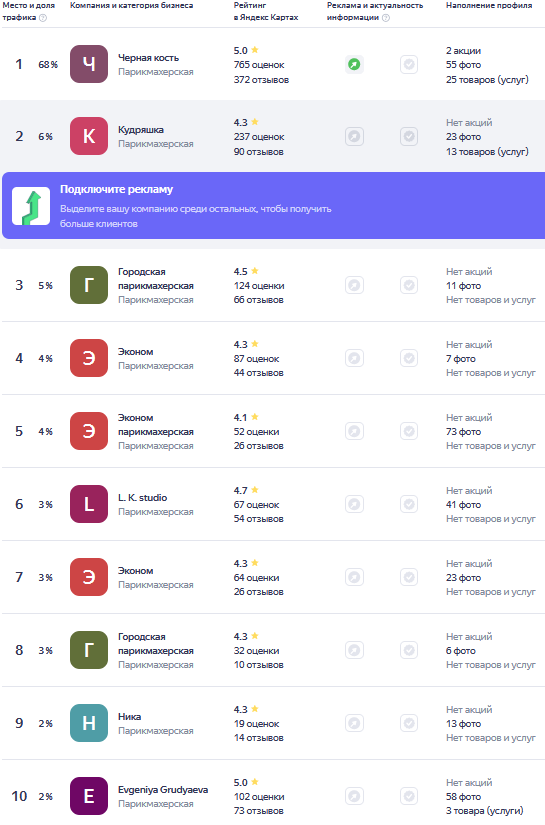Open the Эконом парикмахерская company name link
545x825 pixels.
[x=156, y=425]
